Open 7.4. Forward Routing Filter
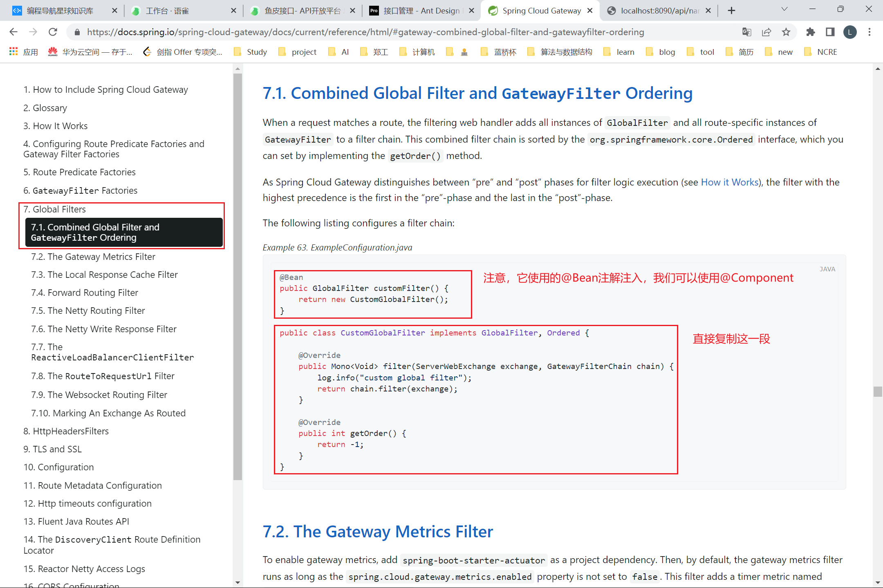The height and width of the screenshot is (588, 883). pyautogui.click(x=85, y=293)
